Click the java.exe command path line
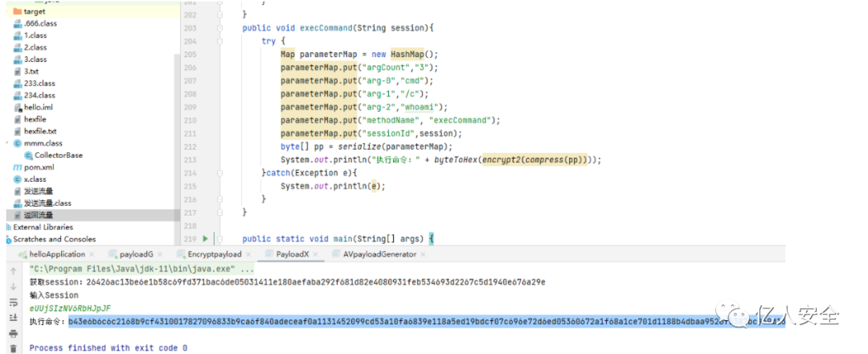This screenshot has width=868, height=354. (141, 270)
